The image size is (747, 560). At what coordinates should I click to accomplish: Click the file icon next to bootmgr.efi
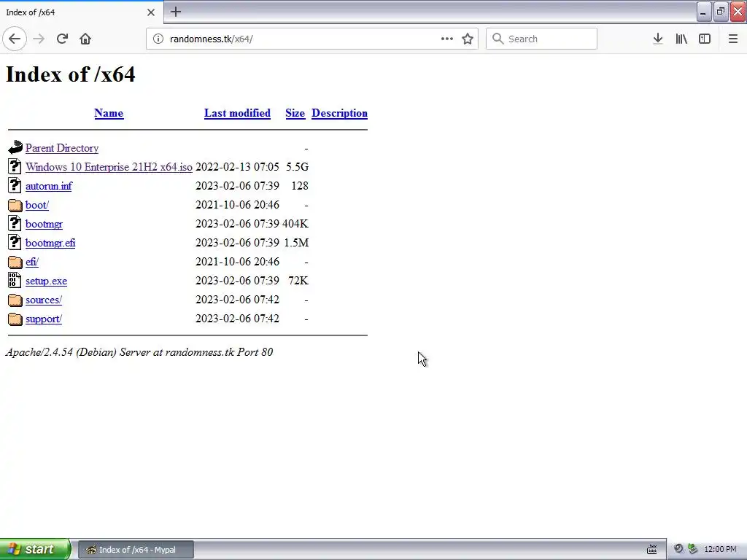coord(15,242)
